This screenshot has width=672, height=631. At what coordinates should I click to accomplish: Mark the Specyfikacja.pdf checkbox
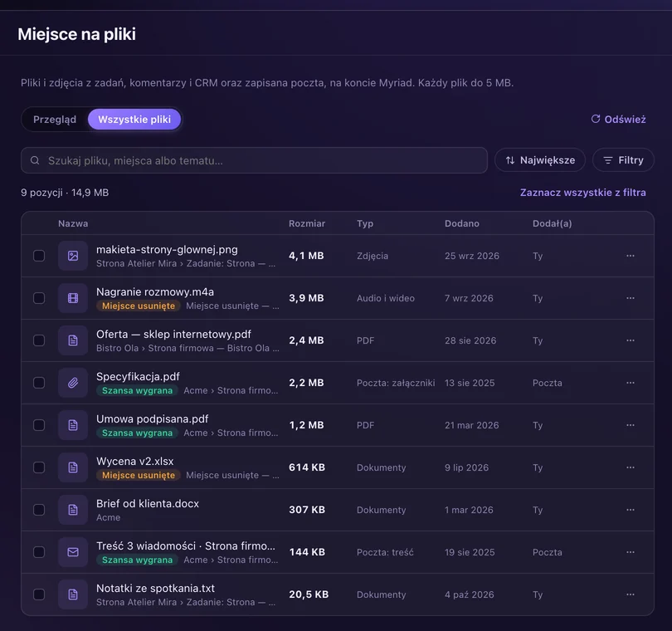(39, 383)
